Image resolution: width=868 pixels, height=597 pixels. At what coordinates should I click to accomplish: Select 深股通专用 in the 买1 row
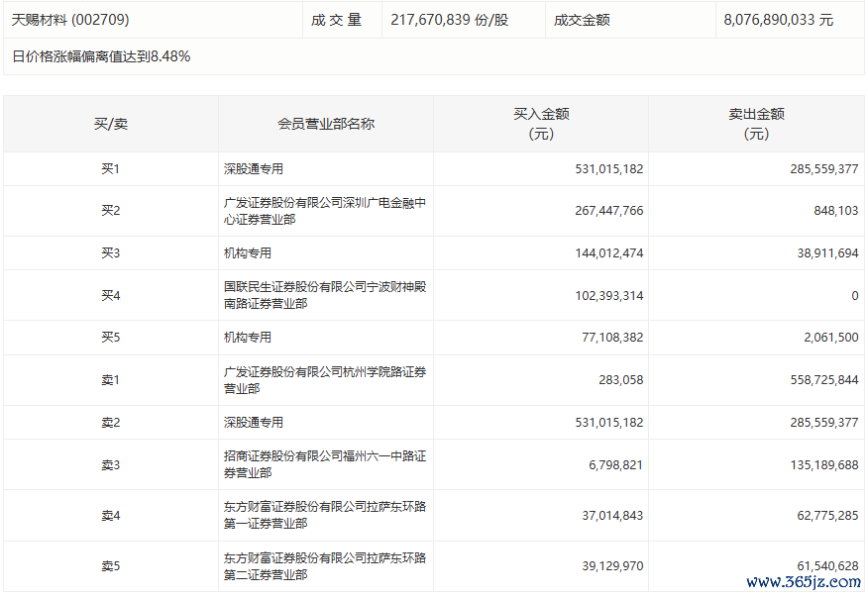[254, 169]
